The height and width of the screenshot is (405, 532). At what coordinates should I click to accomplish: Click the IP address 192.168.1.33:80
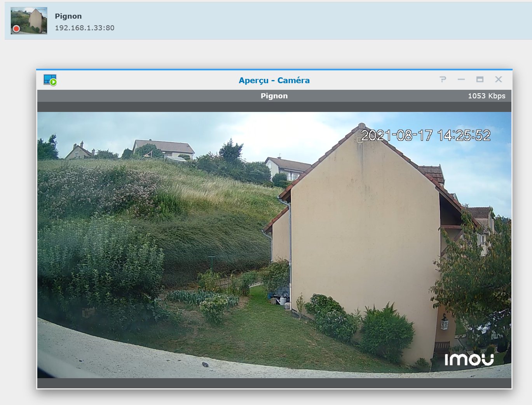(85, 28)
